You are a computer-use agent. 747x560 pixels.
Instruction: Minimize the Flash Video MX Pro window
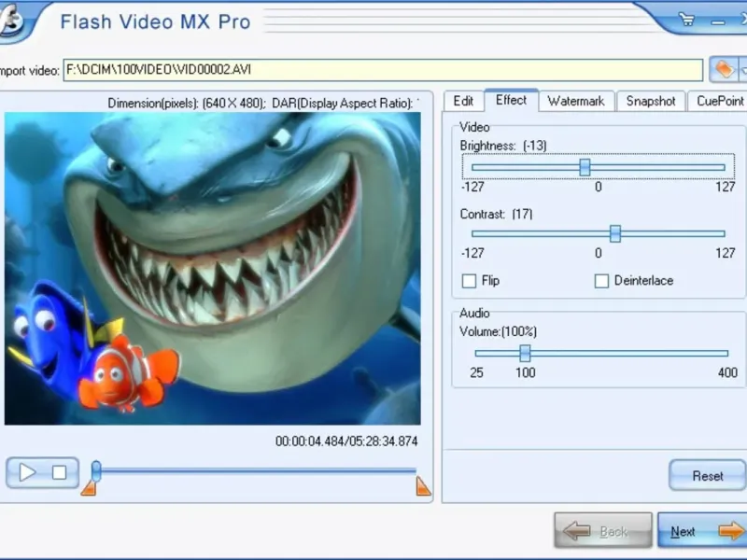pyautogui.click(x=717, y=21)
